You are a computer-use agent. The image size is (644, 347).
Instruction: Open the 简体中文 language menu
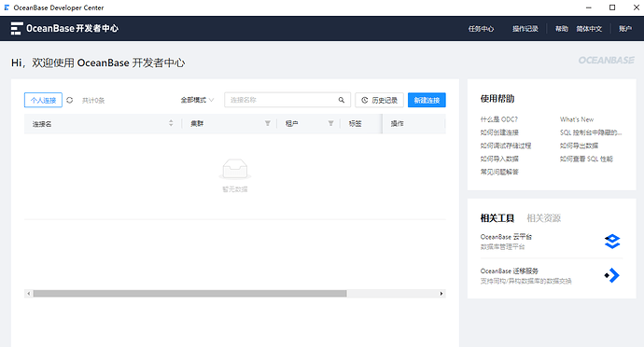click(x=589, y=29)
